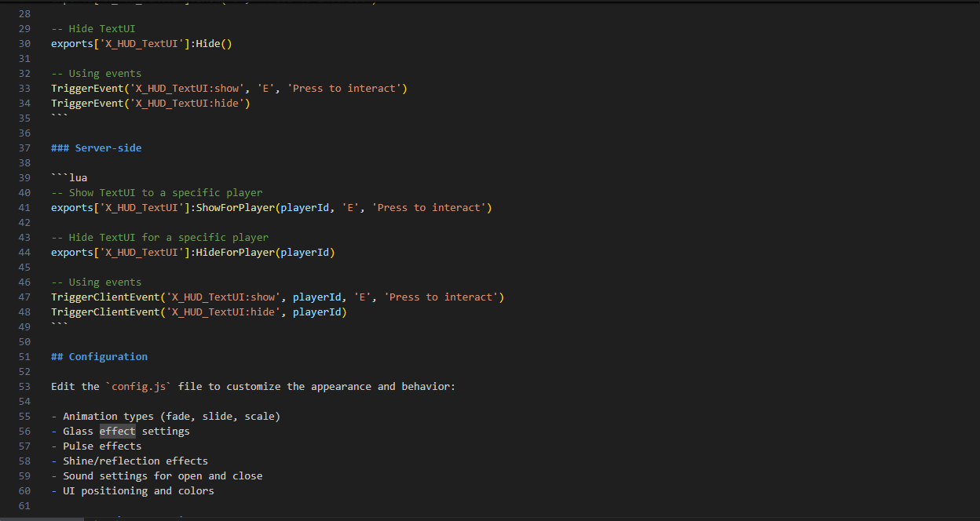Image resolution: width=980 pixels, height=521 pixels.
Task: Click the '```lua' code fence opener
Action: click(x=69, y=177)
